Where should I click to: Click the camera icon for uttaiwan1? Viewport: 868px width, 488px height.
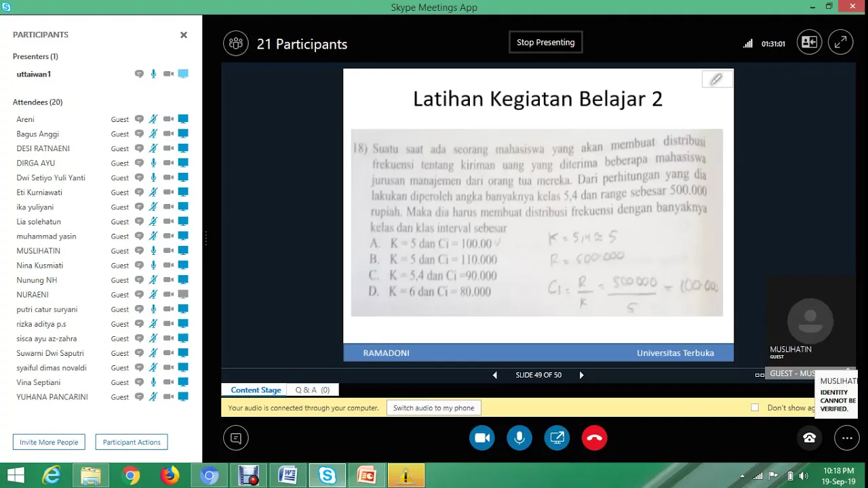tap(168, 74)
